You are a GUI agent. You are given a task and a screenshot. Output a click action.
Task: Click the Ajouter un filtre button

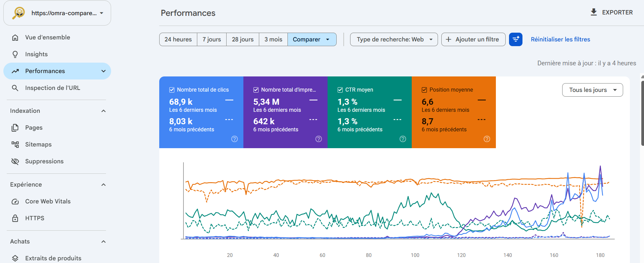(x=473, y=39)
